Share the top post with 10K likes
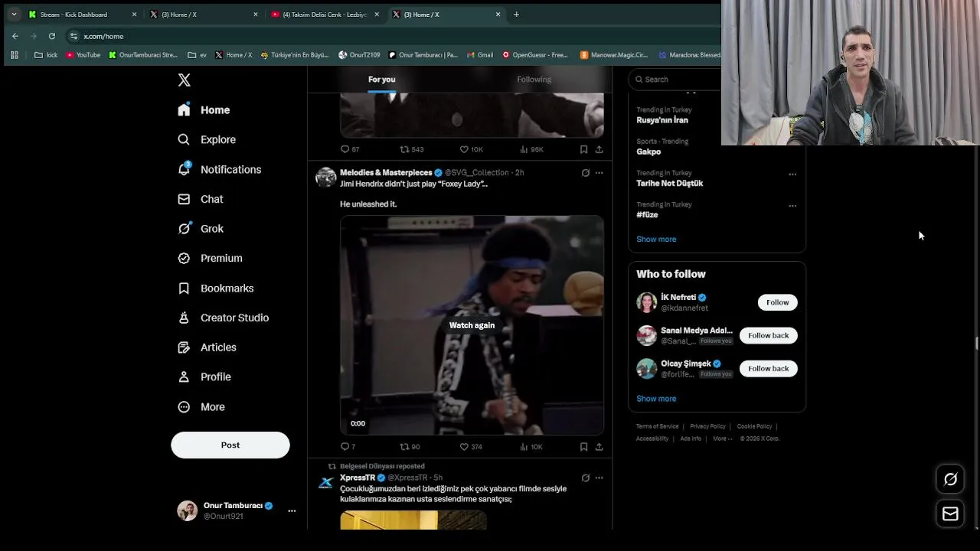 click(599, 149)
